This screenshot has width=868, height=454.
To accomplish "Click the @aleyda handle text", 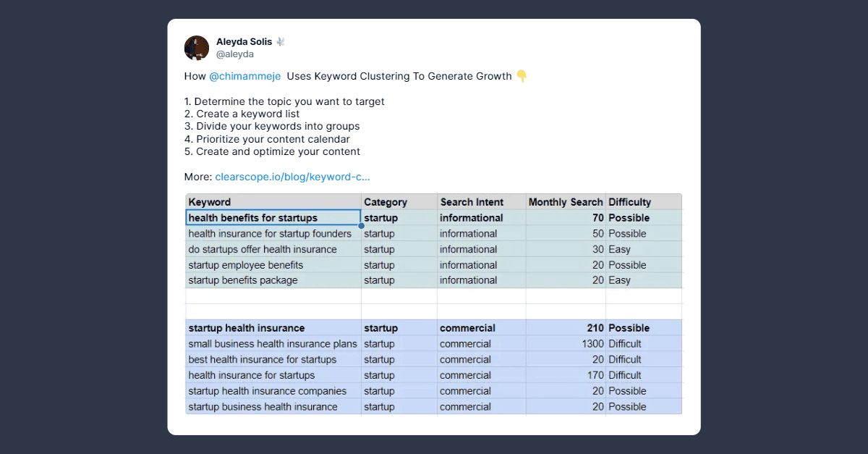I will click(235, 54).
